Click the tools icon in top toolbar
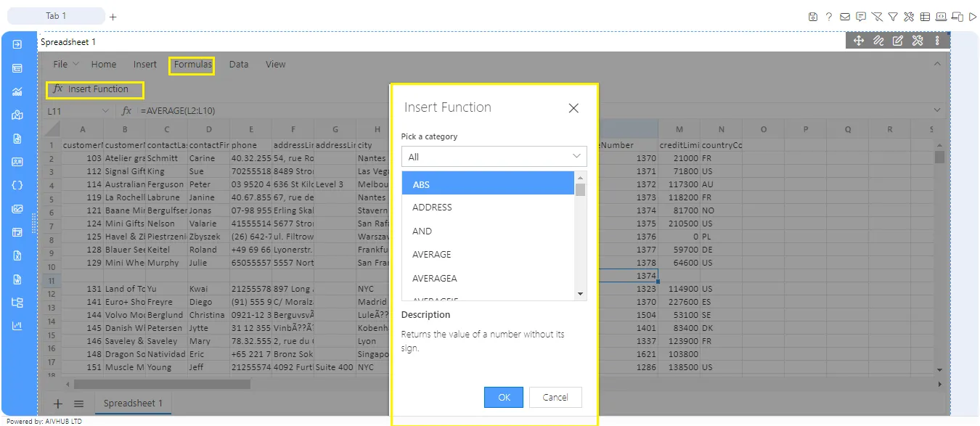The image size is (980, 426). coord(909,17)
